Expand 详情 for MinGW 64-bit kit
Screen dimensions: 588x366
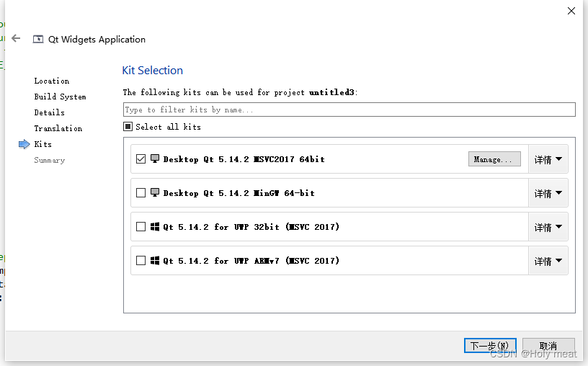coord(548,193)
